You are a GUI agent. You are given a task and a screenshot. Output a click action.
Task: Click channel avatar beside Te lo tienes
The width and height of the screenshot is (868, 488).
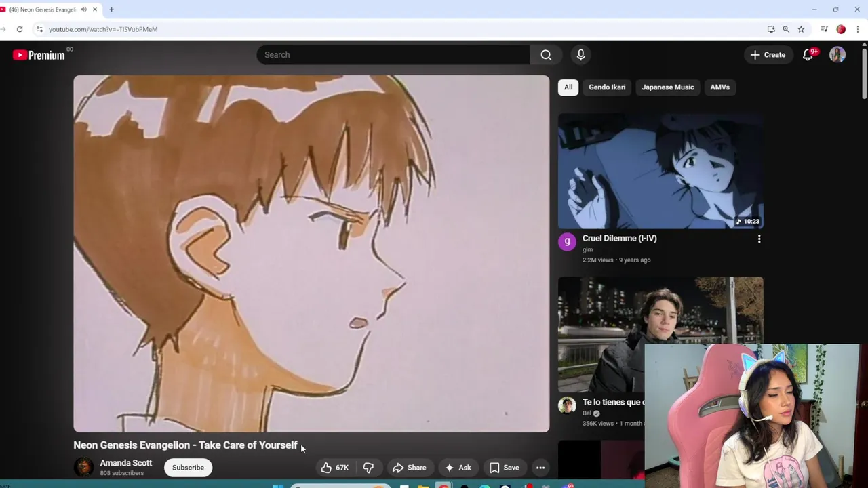(x=567, y=405)
